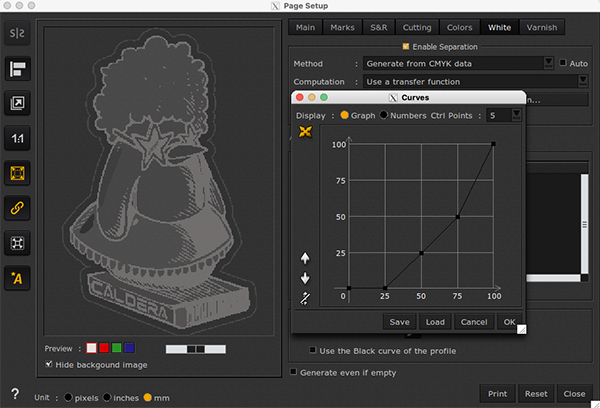The width and height of the screenshot is (600, 408).
Task: Choose mm unit radio button
Action: click(148, 398)
